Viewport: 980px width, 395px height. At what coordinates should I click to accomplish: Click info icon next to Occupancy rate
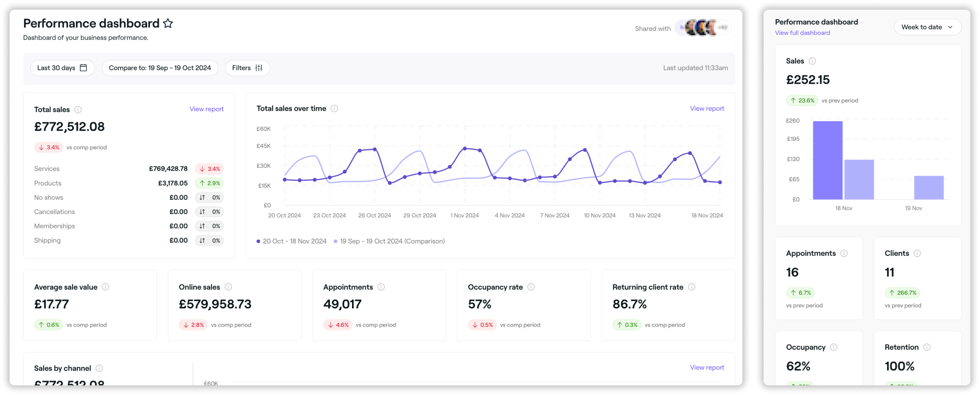click(531, 287)
